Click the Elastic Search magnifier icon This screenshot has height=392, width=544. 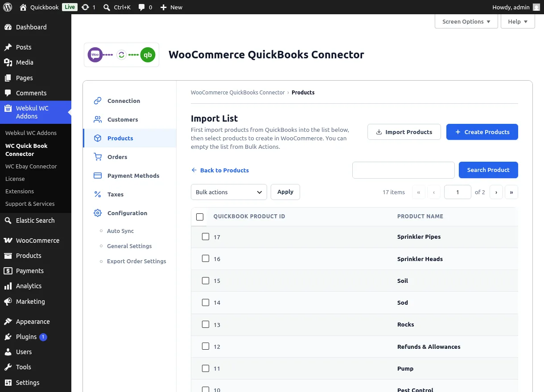point(8,220)
